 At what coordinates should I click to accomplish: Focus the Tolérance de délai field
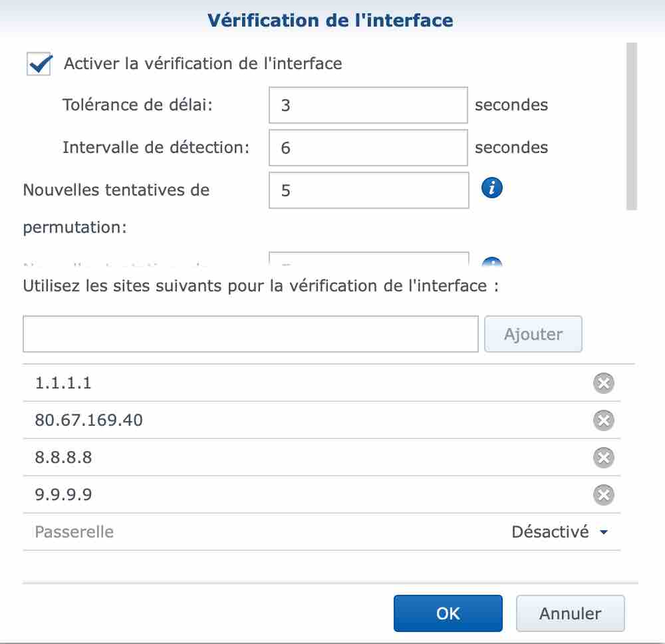[368, 105]
